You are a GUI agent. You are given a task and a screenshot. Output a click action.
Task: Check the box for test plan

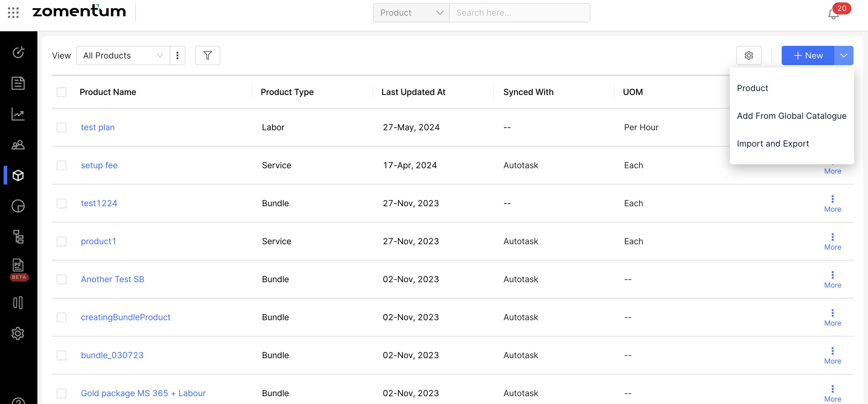(61, 128)
